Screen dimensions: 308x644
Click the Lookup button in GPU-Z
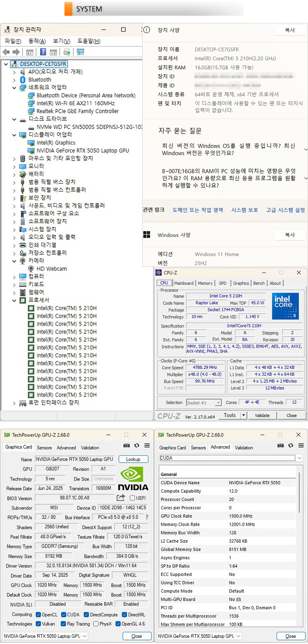(133, 459)
